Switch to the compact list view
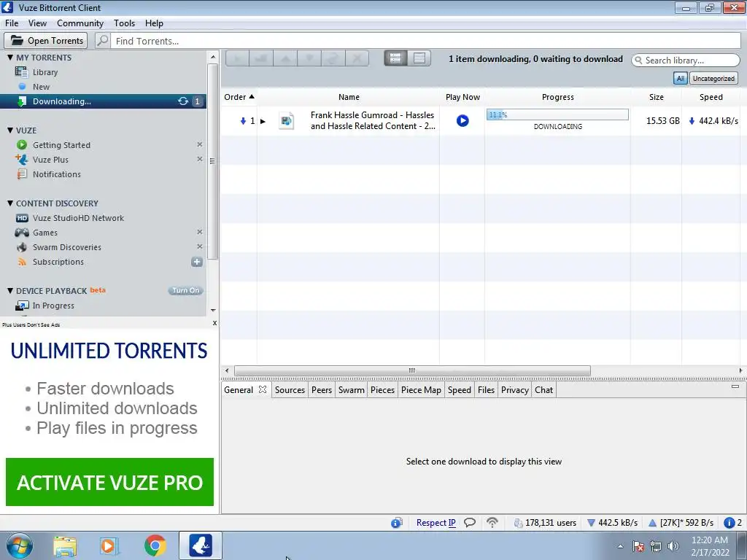 tap(419, 58)
